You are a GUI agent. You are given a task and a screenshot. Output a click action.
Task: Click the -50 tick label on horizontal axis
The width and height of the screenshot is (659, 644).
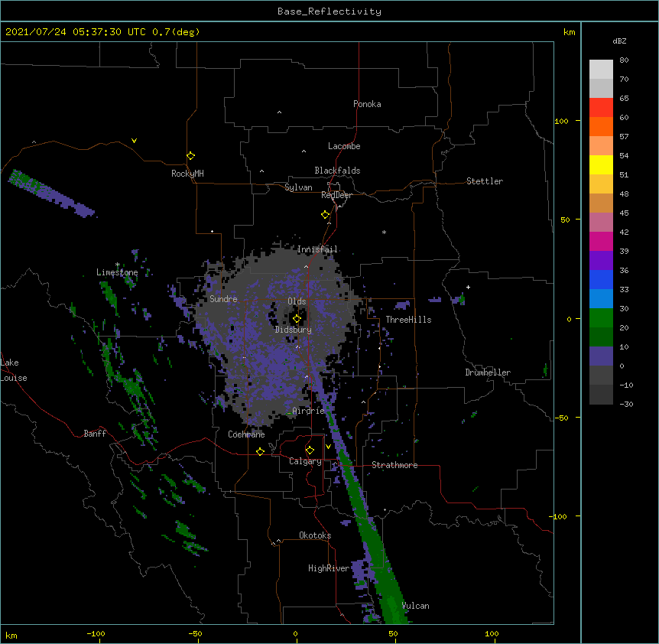pyautogui.click(x=195, y=633)
